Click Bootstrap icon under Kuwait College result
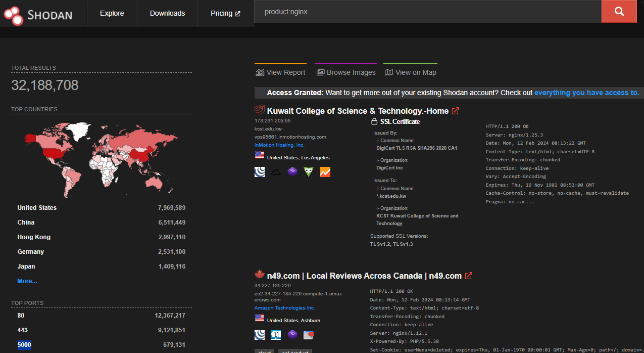 292,172
